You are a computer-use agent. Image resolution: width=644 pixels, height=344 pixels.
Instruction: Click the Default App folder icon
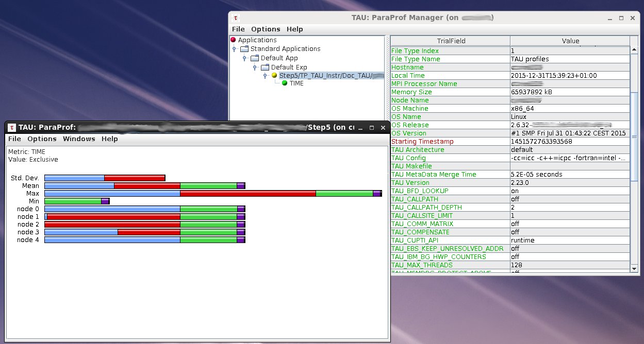255,58
